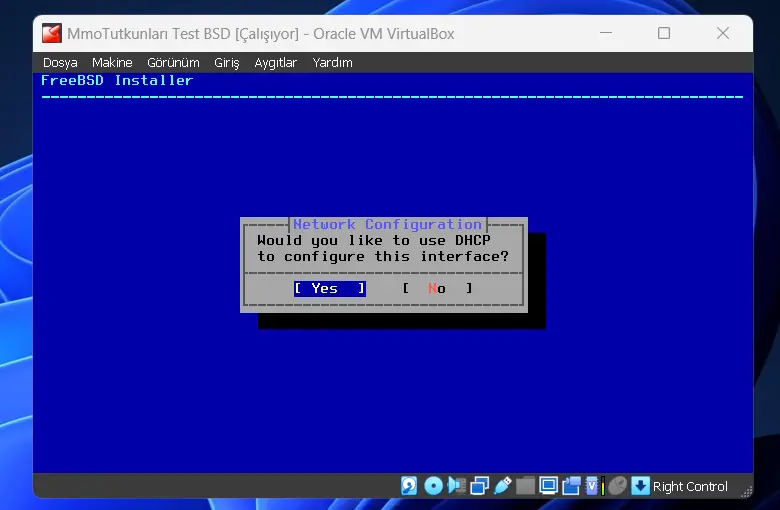Click the keyboard capture arrow icon
The width and height of the screenshot is (780, 510).
(x=640, y=486)
